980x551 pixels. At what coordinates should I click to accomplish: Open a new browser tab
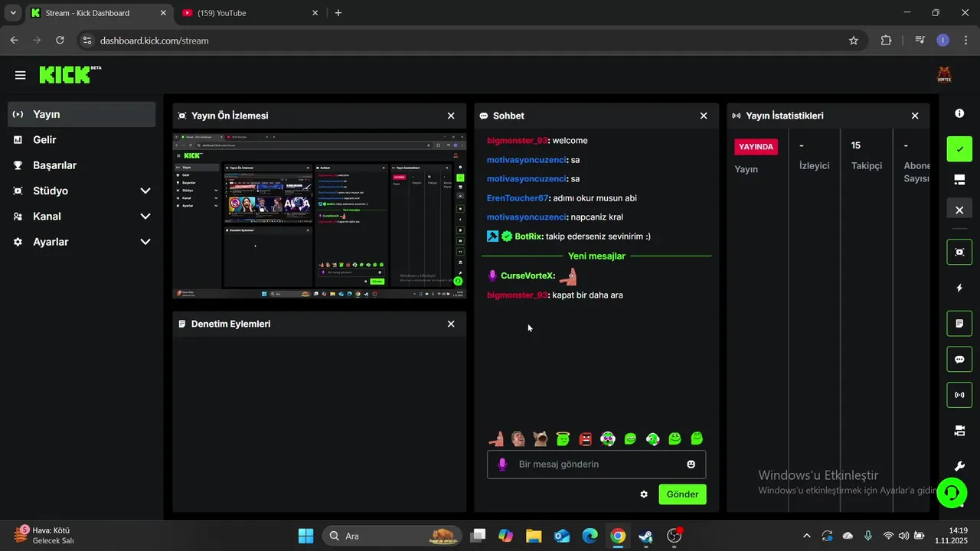pos(338,13)
